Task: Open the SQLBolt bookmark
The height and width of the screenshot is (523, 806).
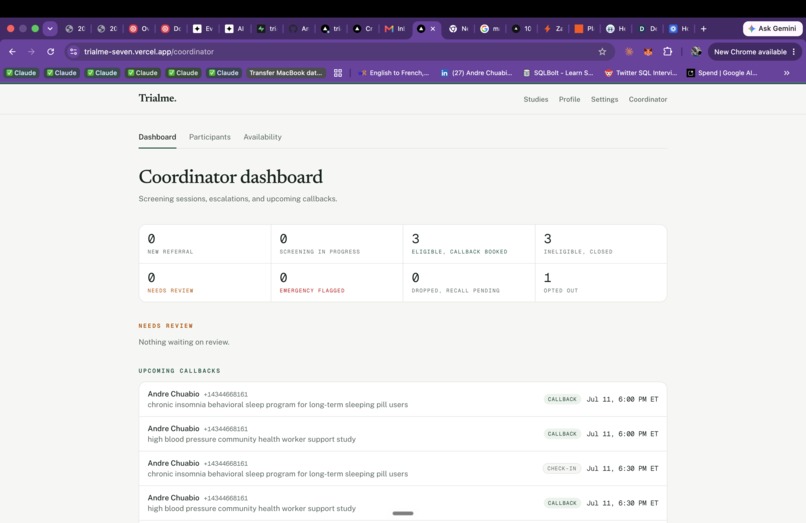Action: click(x=558, y=73)
